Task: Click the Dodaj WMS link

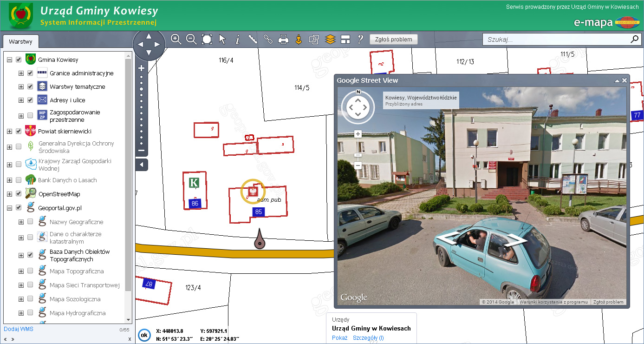Action: (x=19, y=329)
